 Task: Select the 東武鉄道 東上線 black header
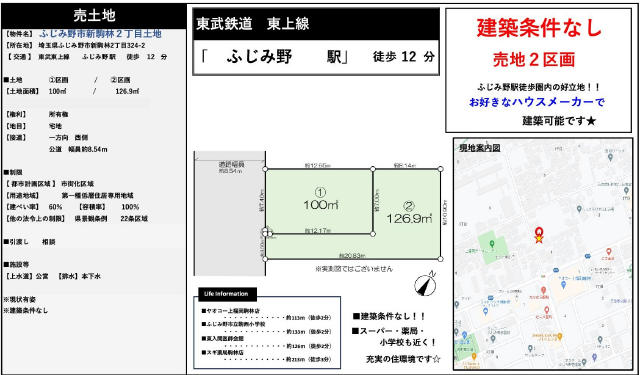[x=316, y=24]
